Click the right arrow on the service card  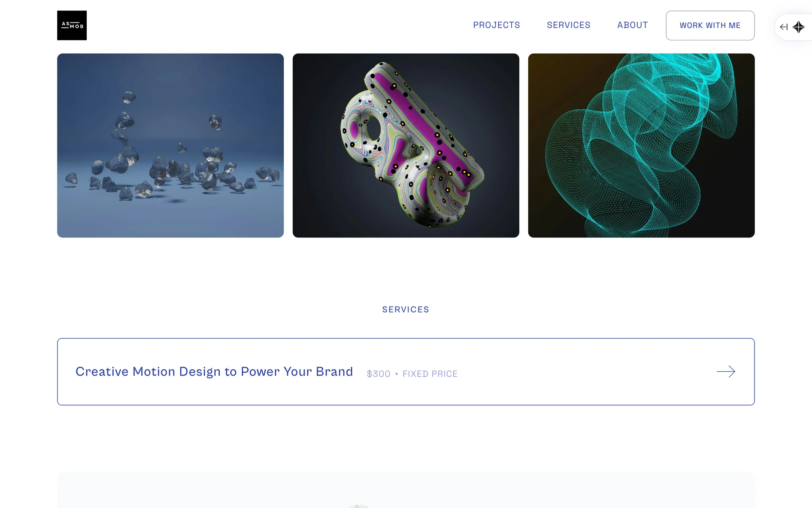726,371
